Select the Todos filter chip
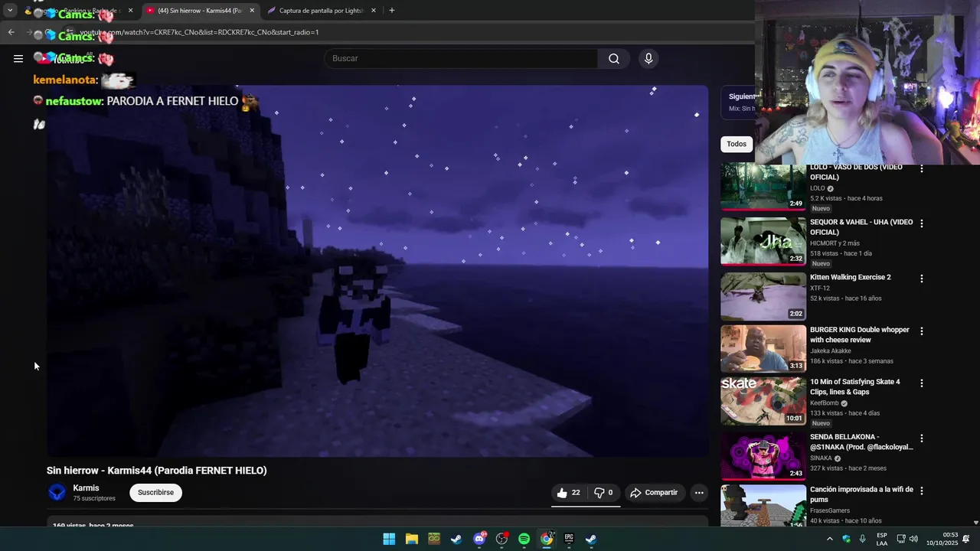Viewport: 980px width, 551px height. [737, 144]
